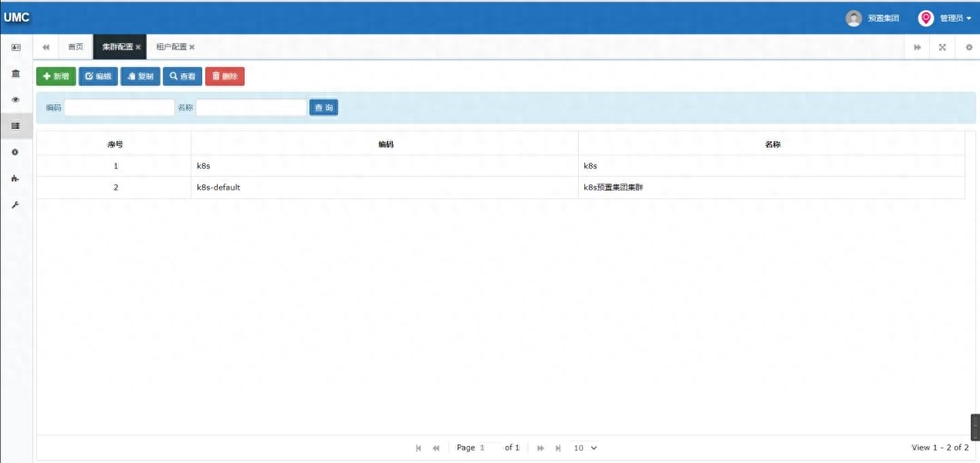The image size is (980, 463).
Task: Click the green 新增 button
Action: click(56, 76)
